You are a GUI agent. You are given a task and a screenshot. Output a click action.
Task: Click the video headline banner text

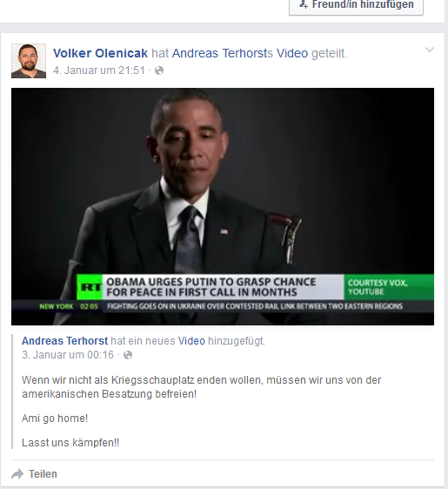[211, 287]
